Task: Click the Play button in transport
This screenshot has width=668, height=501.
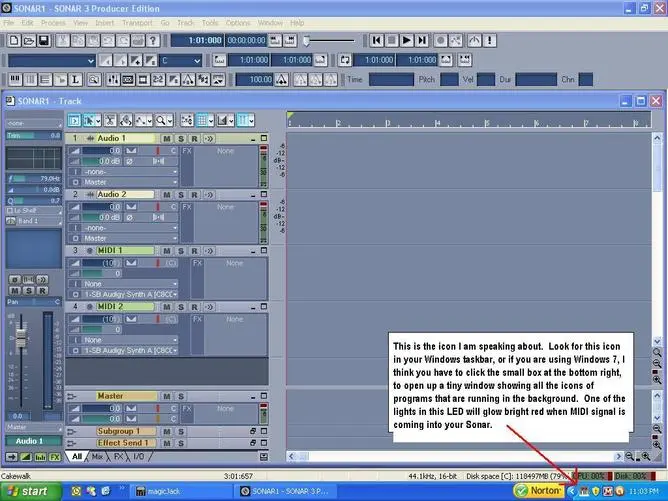Action: click(406, 40)
